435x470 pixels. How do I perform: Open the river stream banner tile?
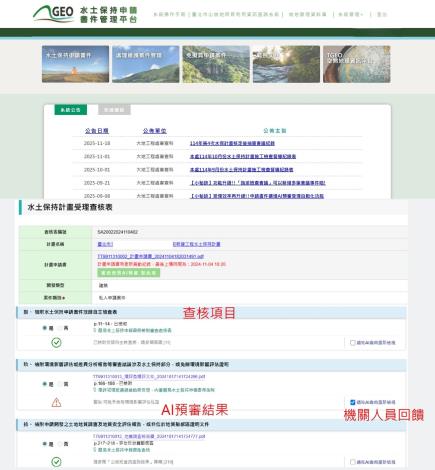coord(286,64)
